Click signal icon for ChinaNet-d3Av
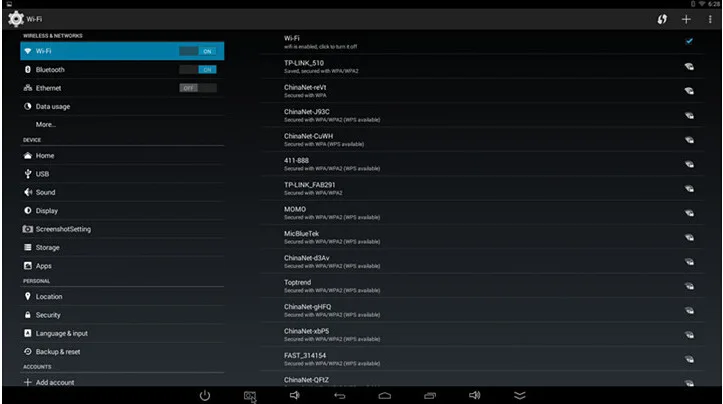Image resolution: width=723 pixels, height=404 pixels. pos(689,262)
